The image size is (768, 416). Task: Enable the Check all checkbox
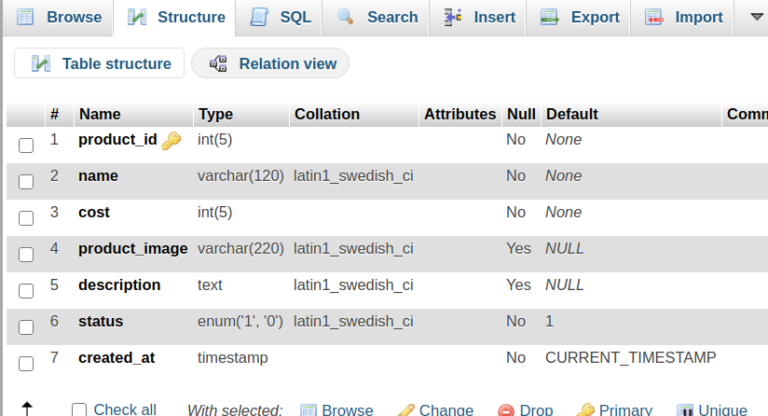point(79,410)
